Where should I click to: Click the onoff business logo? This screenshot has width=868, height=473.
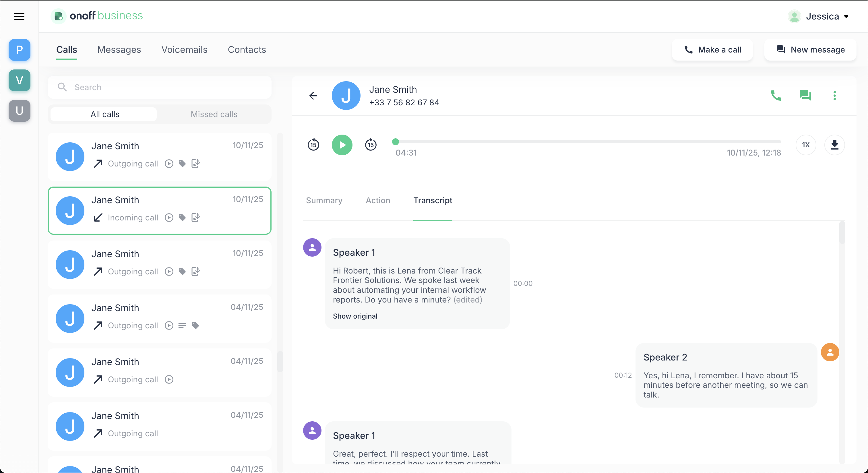(97, 16)
